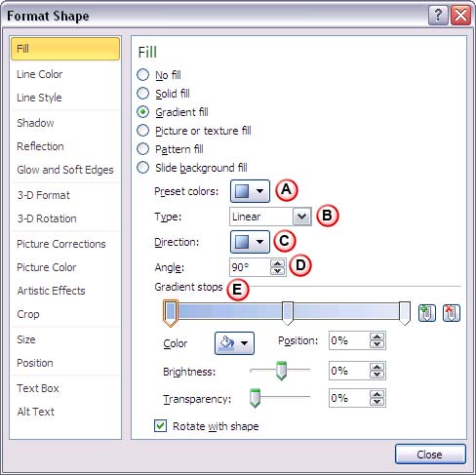Select the middle gradient stop marker
Screen dimensions: 476x475
click(288, 313)
